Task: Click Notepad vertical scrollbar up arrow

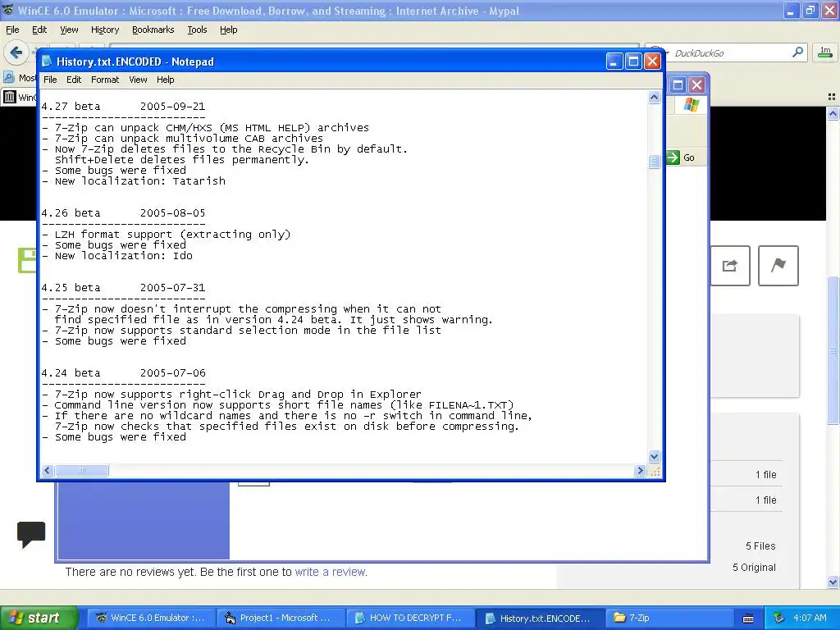Action: (x=654, y=97)
